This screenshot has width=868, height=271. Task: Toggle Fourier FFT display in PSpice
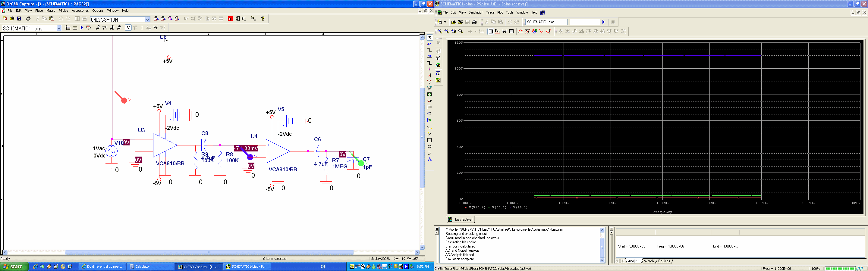coord(498,31)
